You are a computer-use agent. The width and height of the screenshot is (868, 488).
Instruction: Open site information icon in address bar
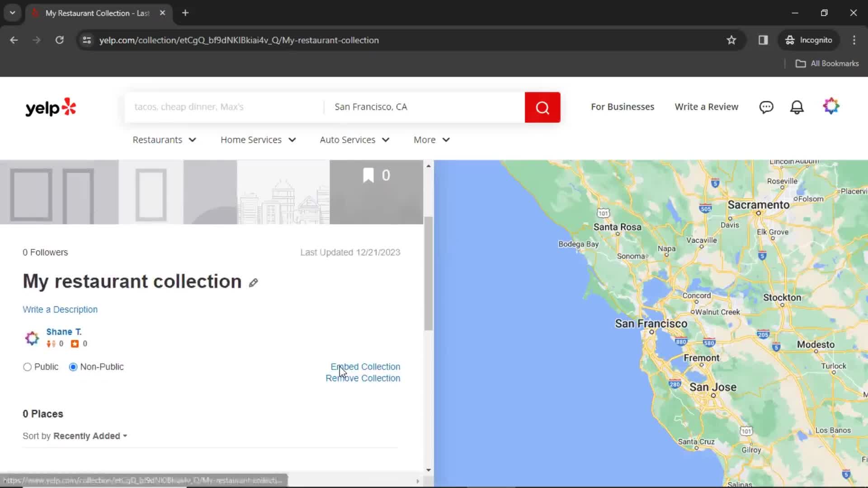(87, 40)
